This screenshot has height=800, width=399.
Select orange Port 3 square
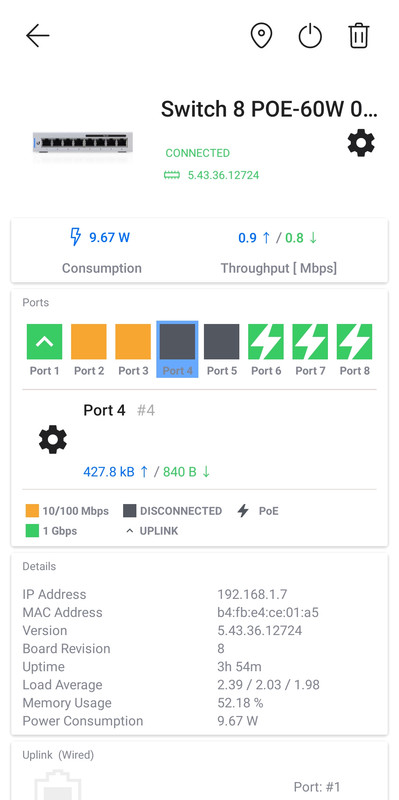(133, 341)
